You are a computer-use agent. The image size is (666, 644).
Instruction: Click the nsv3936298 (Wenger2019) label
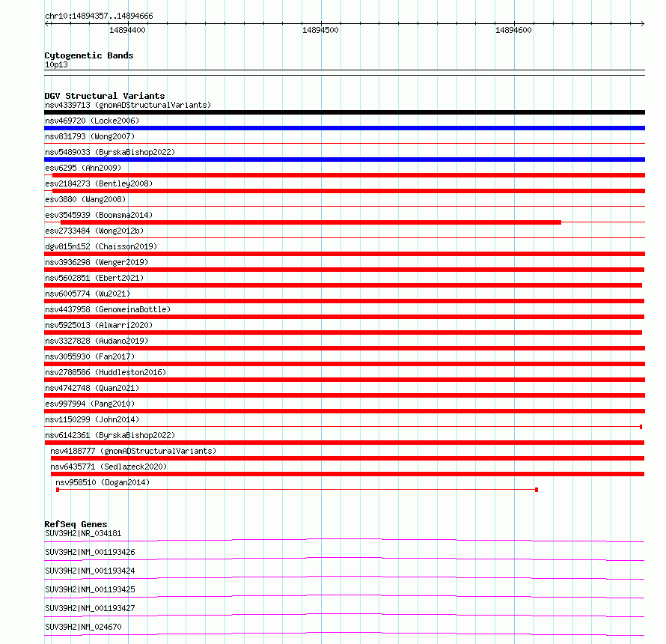tap(97, 262)
